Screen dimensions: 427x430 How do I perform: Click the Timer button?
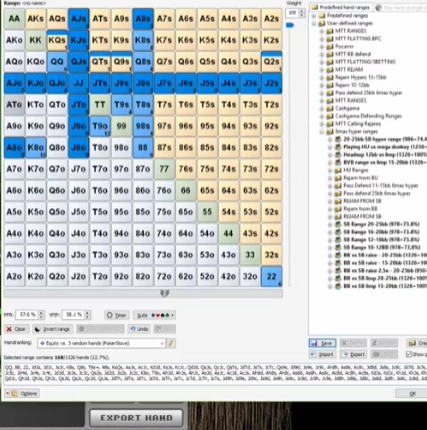pos(116,315)
